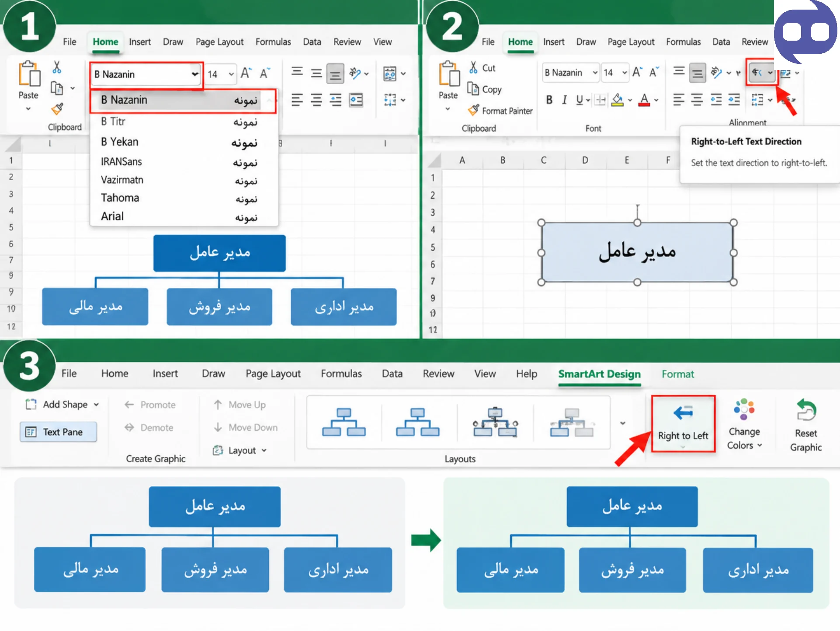Screen dimensions: 840x631
Task: Click Italic button in panel 2 Font group
Action: tap(564, 100)
